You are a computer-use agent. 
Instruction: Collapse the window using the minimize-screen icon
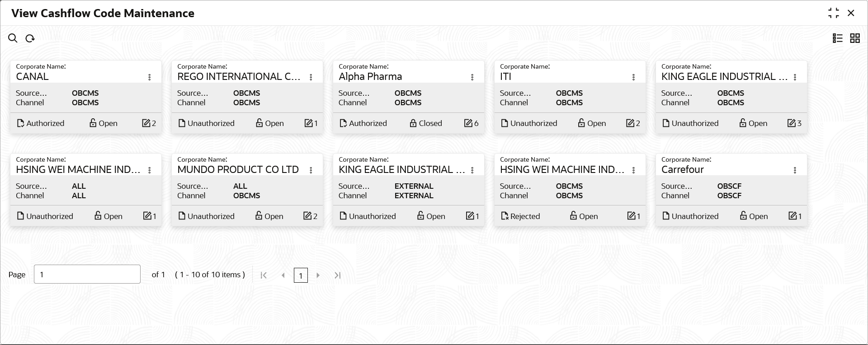click(833, 13)
